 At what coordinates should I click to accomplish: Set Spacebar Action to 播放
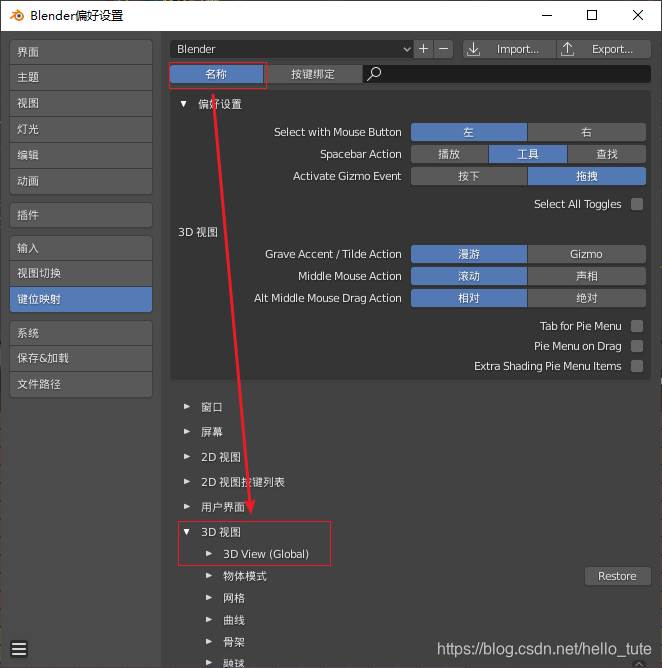pos(449,154)
